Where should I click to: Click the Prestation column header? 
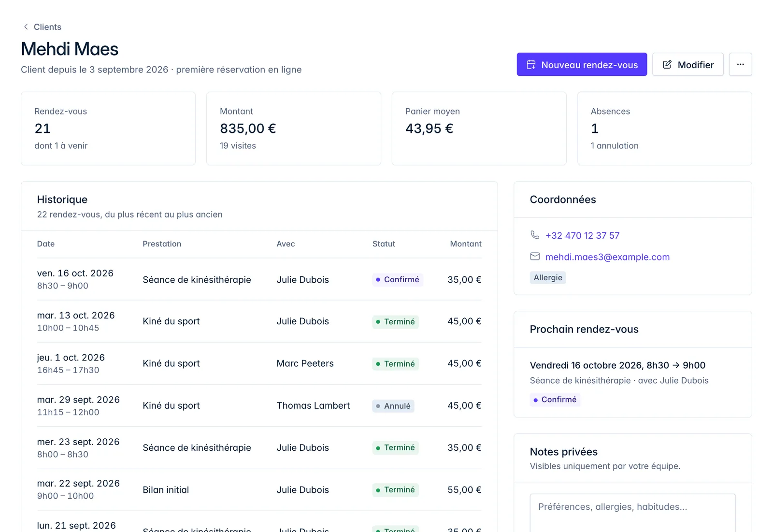point(162,244)
